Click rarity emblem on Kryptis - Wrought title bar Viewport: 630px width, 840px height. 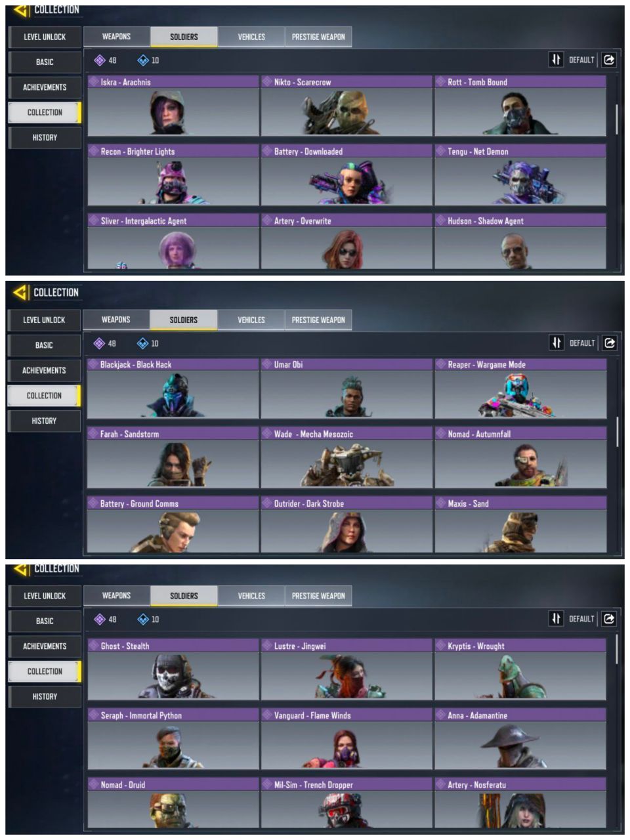[440, 646]
